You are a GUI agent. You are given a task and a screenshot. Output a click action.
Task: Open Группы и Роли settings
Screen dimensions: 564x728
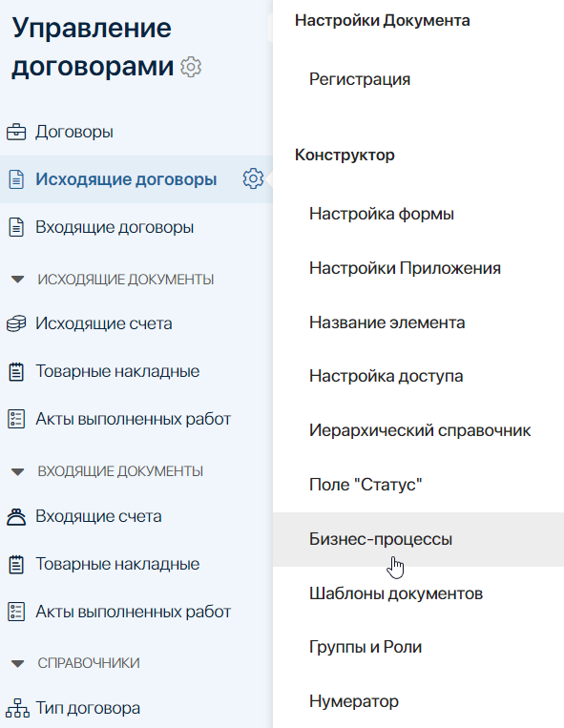tap(366, 647)
